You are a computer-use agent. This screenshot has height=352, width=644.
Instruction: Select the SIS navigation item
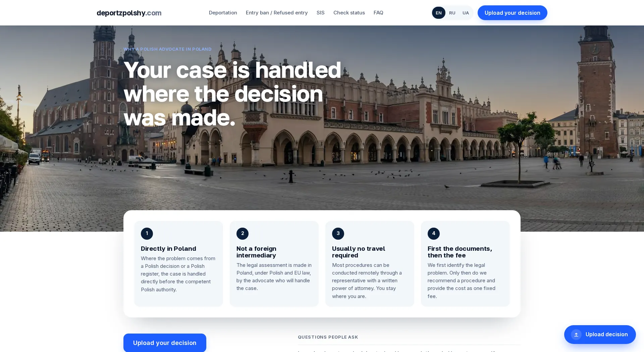(x=320, y=13)
